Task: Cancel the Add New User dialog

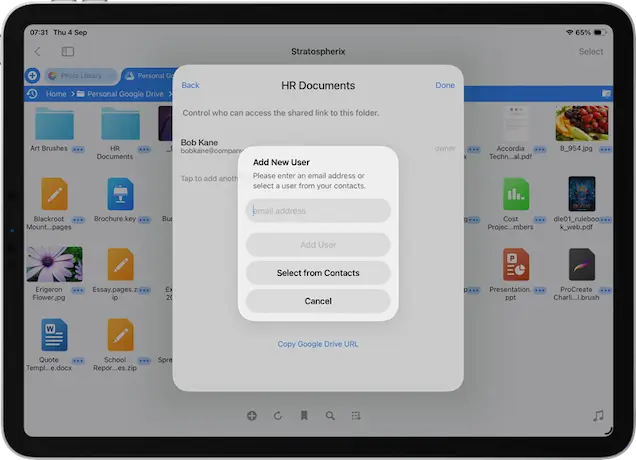Action: pyautogui.click(x=318, y=300)
